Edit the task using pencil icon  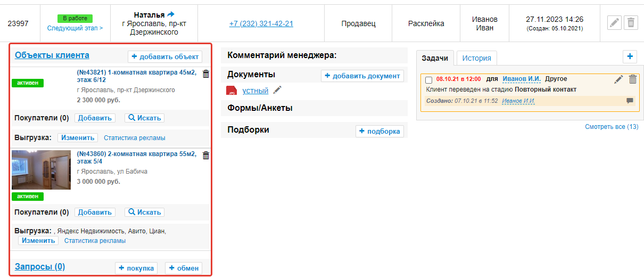pos(618,79)
